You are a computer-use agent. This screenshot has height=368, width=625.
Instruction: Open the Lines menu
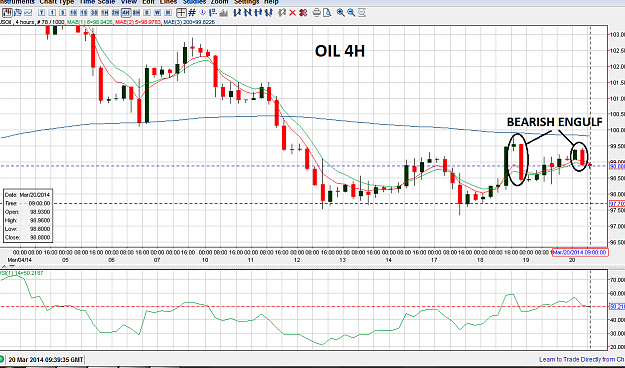pos(168,2)
